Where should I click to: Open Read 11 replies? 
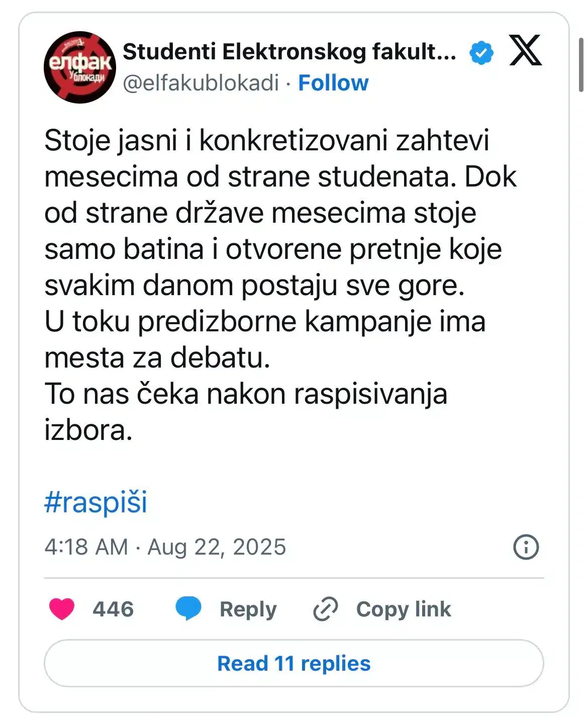(x=294, y=663)
